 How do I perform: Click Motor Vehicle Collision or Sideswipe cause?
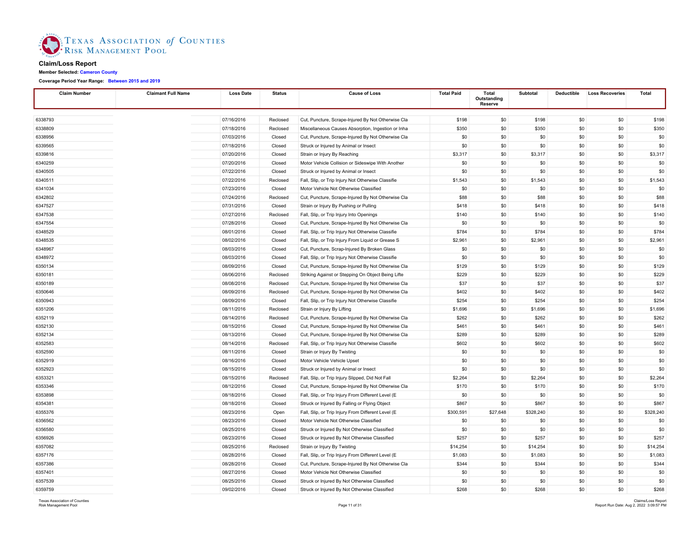352,163
